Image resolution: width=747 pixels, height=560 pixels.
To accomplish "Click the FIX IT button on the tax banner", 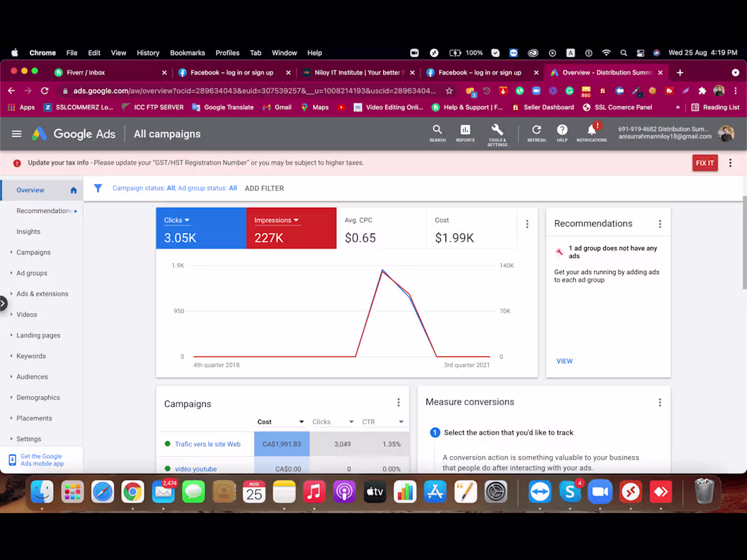I will click(x=705, y=163).
